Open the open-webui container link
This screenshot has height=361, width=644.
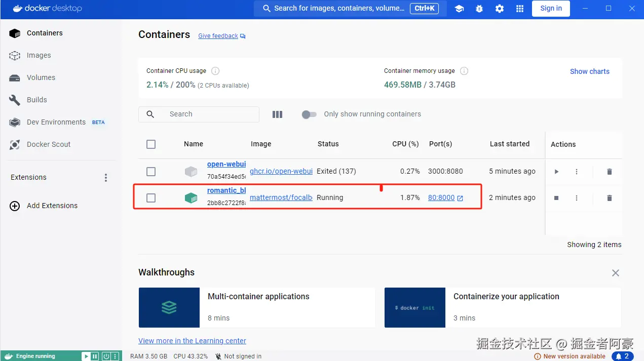click(226, 164)
